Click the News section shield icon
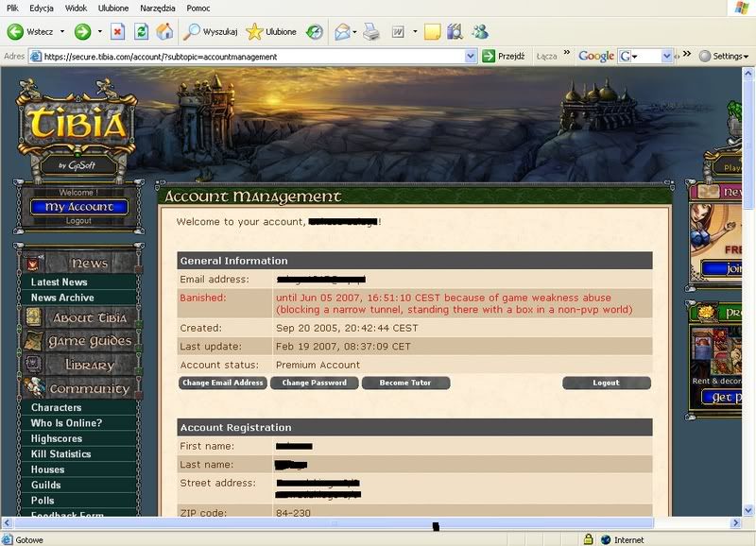Viewport: 756px width, 546px height. (33, 264)
